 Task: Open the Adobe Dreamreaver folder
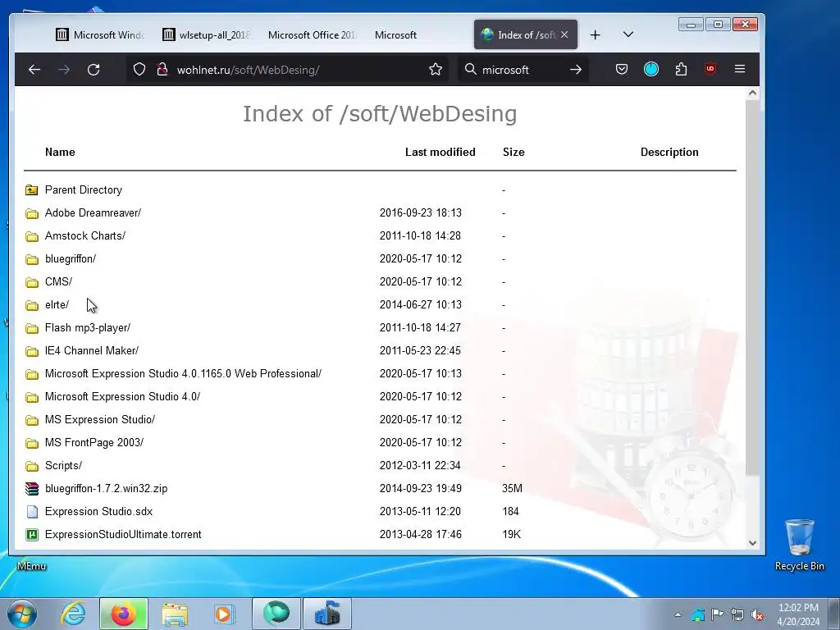93,213
